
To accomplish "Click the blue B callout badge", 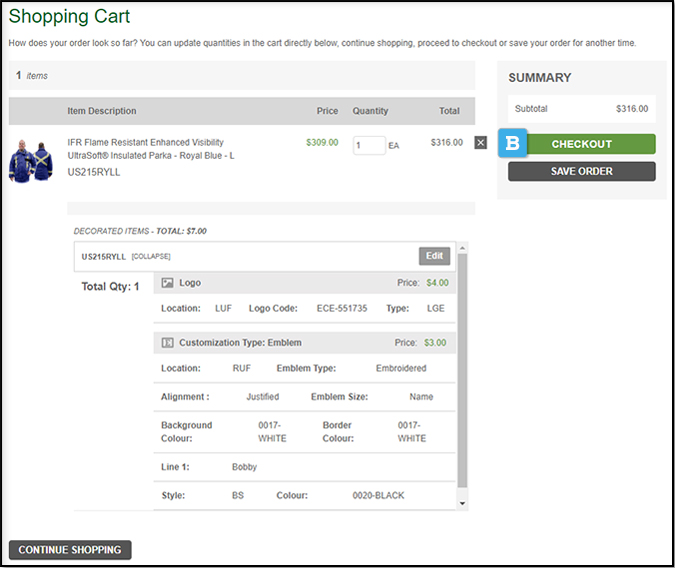I will [513, 143].
